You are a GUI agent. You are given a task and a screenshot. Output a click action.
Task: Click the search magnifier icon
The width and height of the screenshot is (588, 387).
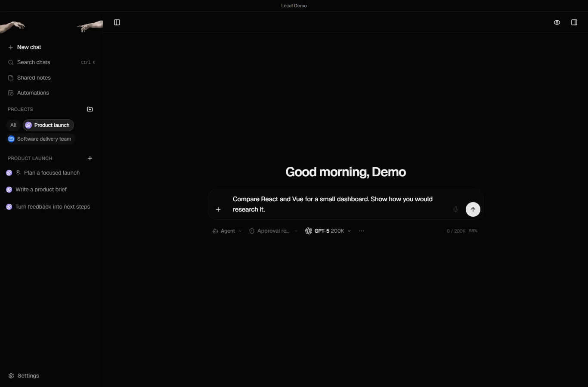coord(11,62)
